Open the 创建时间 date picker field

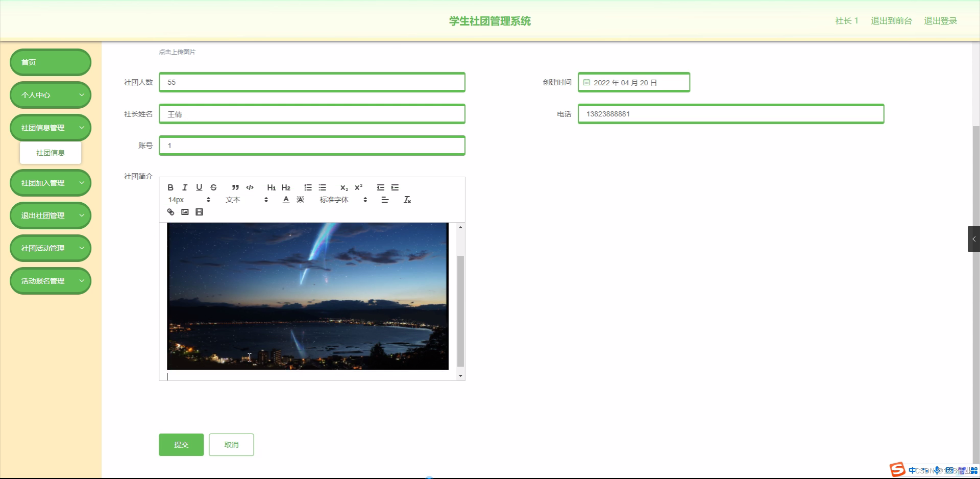click(634, 82)
